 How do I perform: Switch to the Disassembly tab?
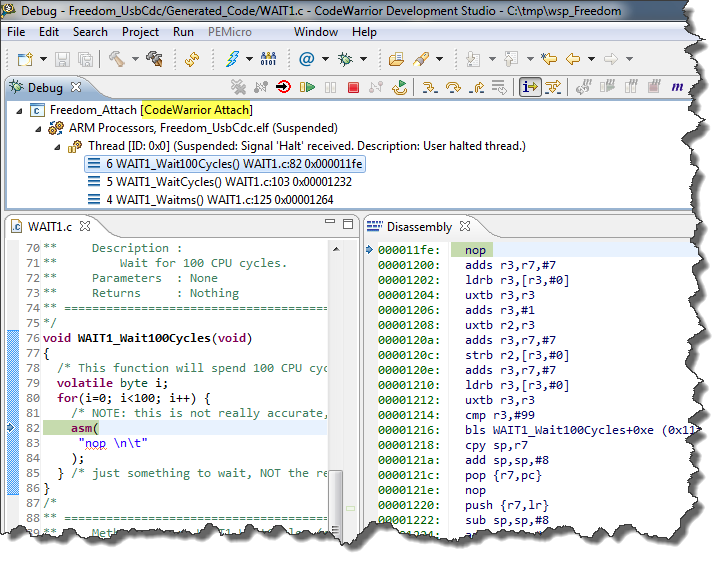coord(419,227)
